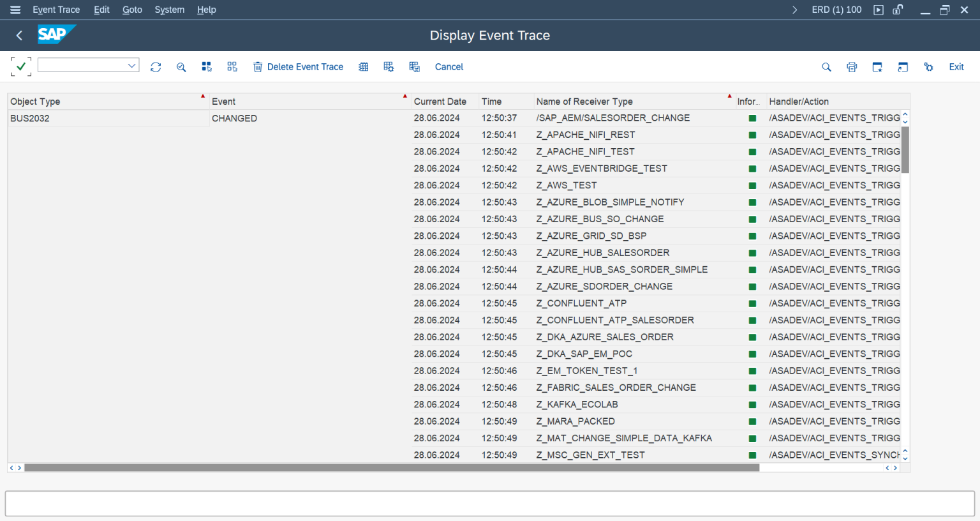This screenshot has height=521, width=980.
Task: Click the search icon at top right
Action: (826, 67)
